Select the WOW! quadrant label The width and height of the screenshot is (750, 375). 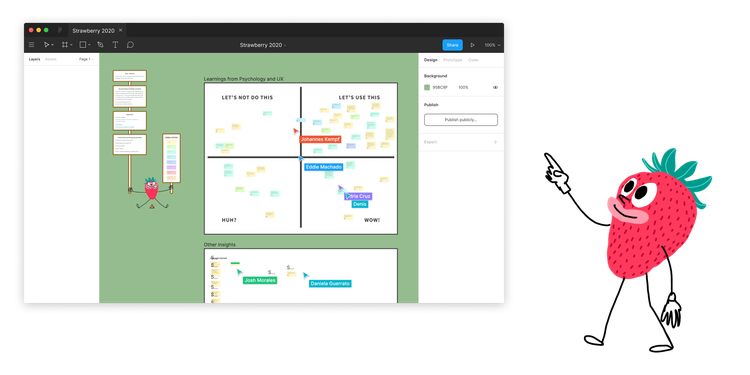point(372,220)
